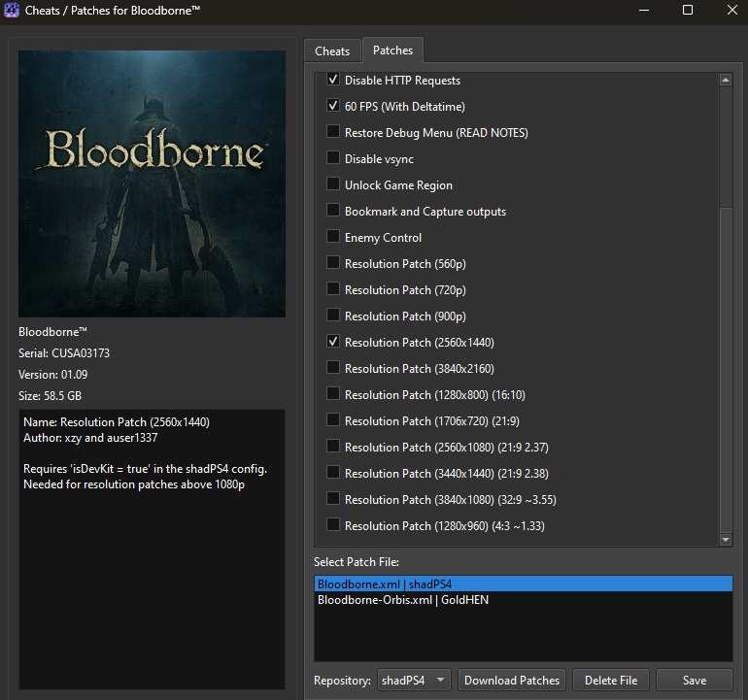748x700 pixels.
Task: Save the selected patches
Action: [695, 680]
